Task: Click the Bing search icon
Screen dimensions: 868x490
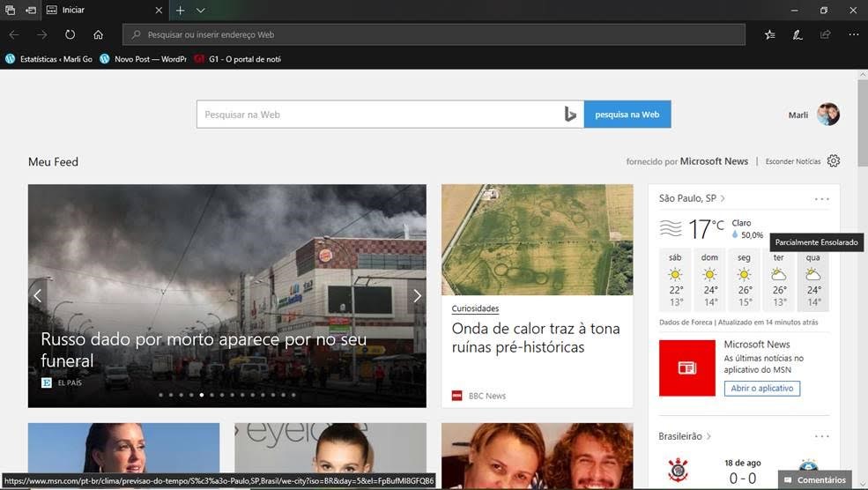Action: tap(570, 115)
